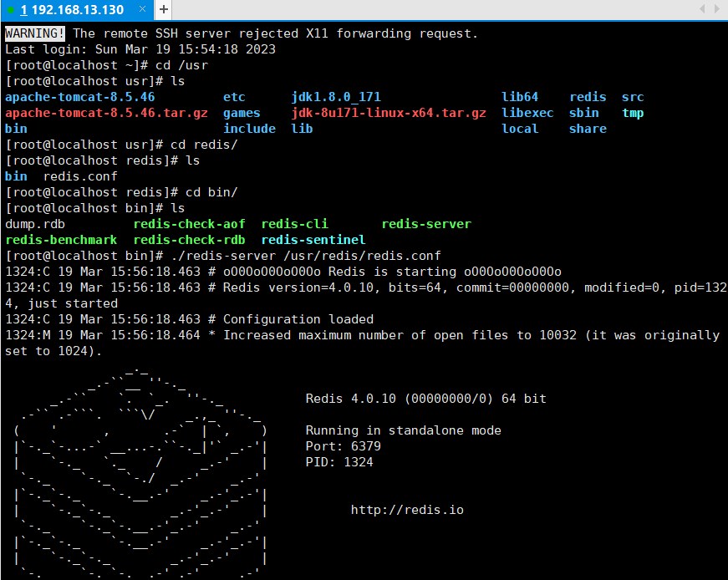Click the ./redis-server /usr/redis/redis.conf command
728x580 pixels.
point(306,256)
